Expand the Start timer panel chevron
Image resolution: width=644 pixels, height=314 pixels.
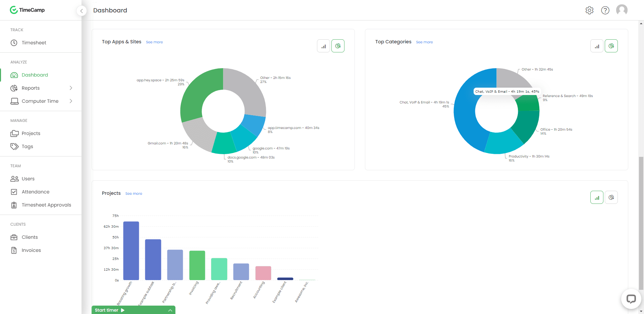[x=170, y=310]
